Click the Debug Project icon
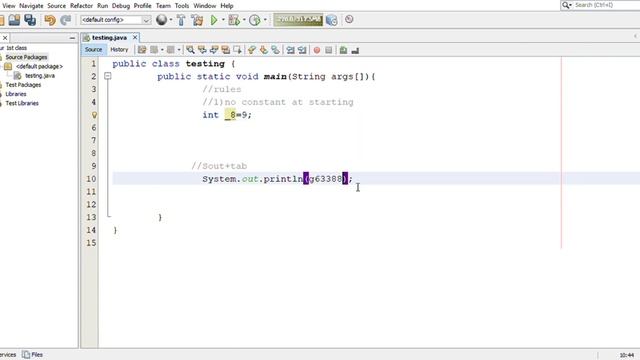 (x=234, y=20)
